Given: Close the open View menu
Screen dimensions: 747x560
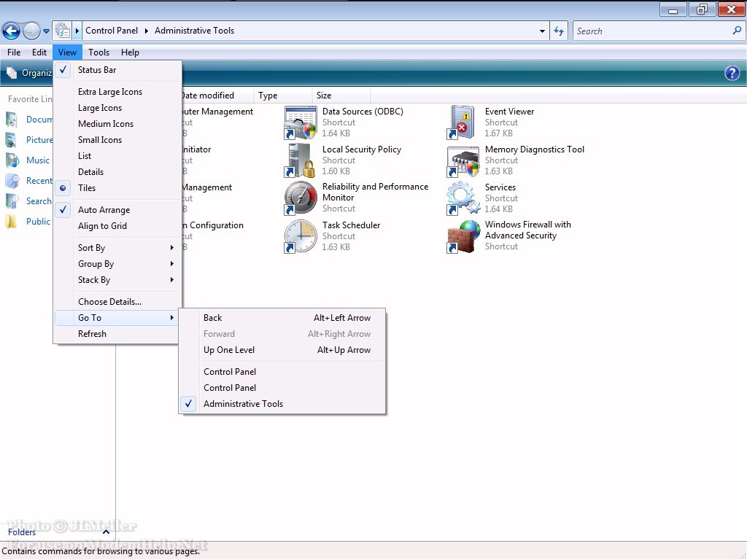Looking at the screenshot, I should (67, 52).
